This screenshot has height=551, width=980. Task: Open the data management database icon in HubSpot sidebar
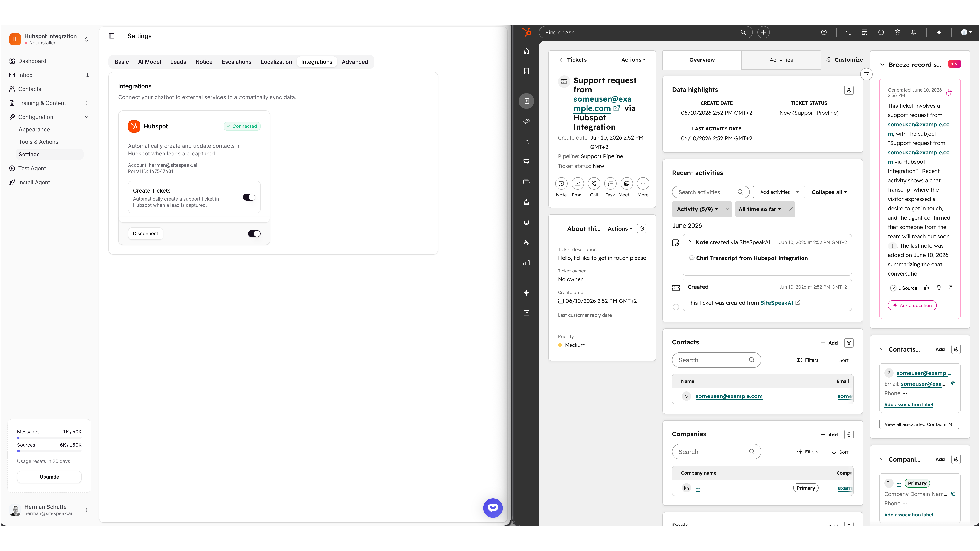(526, 223)
